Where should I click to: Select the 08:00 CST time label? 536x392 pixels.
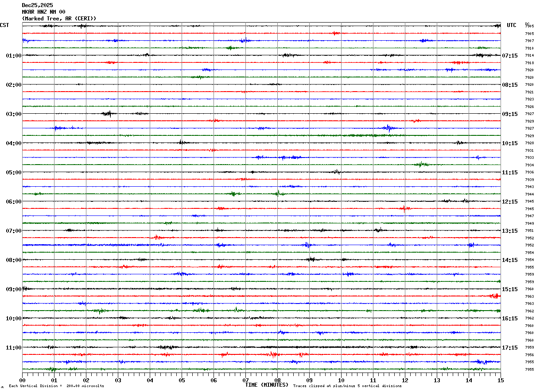point(14,260)
